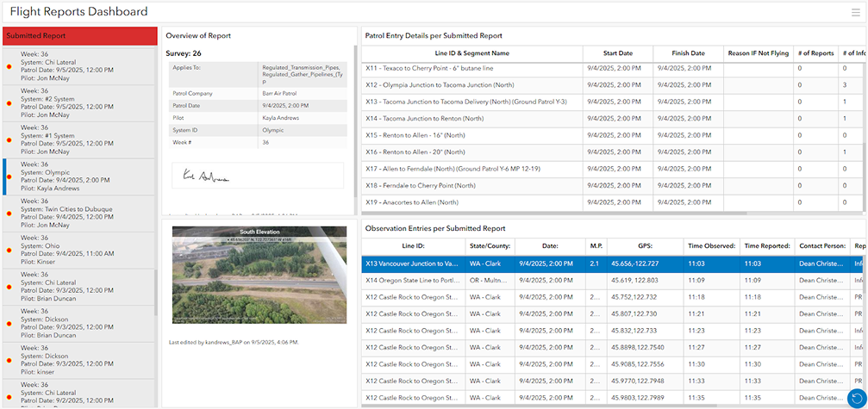Screen dimensions: 868x409
Task: Click the pilot signature image
Action: 258,175
